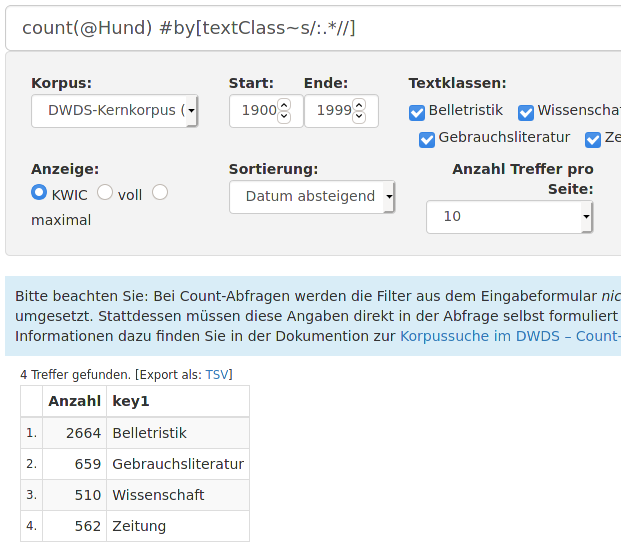The height and width of the screenshot is (558, 621).
Task: Decrease the Ende year with down arrow
Action: tap(359, 117)
